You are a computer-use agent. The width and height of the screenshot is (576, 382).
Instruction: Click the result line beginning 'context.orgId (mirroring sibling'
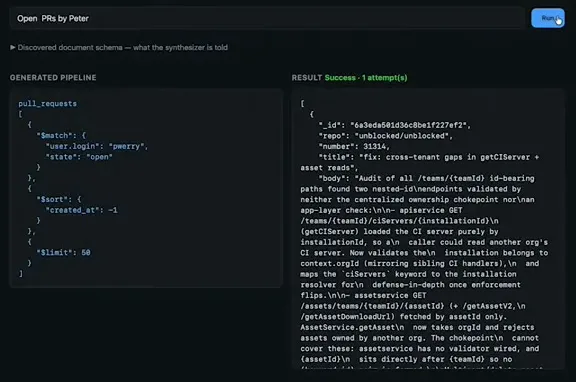[420, 264]
